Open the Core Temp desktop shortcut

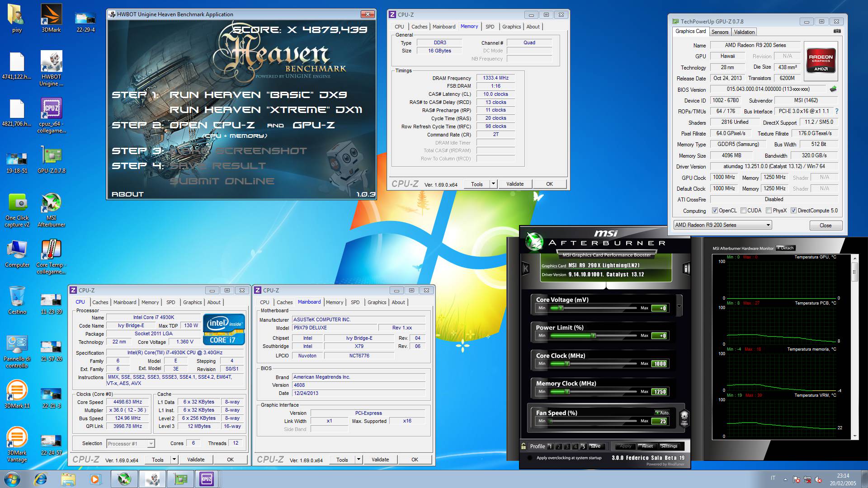click(51, 257)
